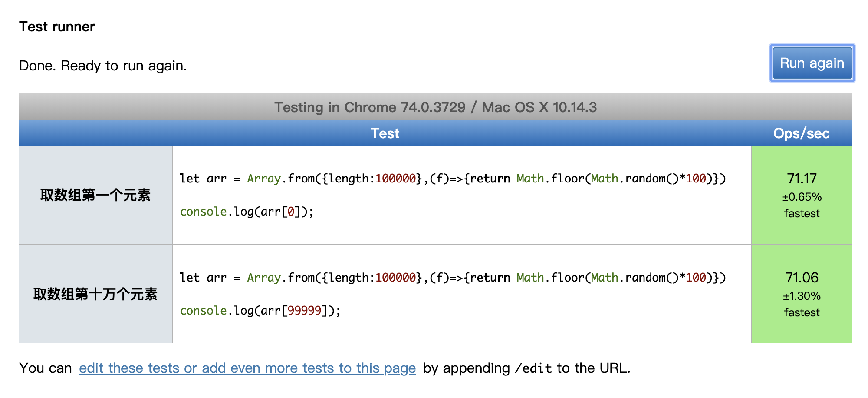Click the Done. Ready to run again status

[103, 66]
